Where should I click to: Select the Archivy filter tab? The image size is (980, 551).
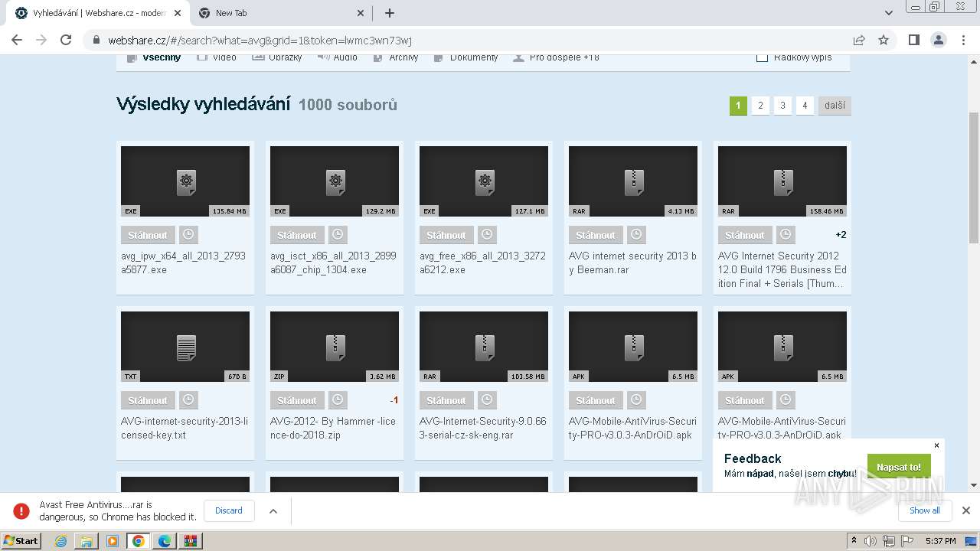point(396,57)
